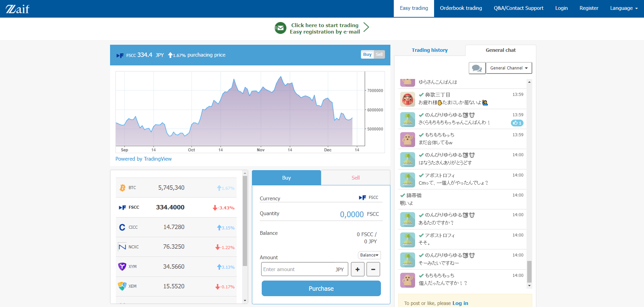Click avatar beside Cmって message
This screenshot has height=307, width=644.
pyautogui.click(x=408, y=180)
